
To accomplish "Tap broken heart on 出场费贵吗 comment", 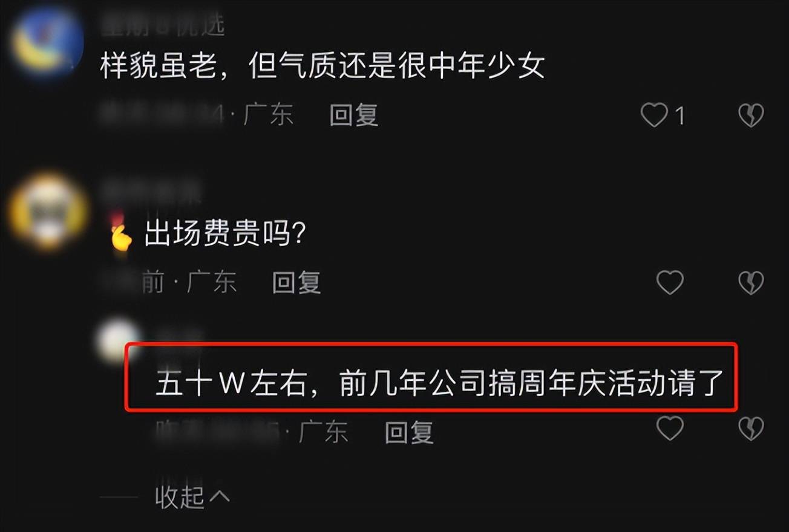I will pyautogui.click(x=751, y=282).
